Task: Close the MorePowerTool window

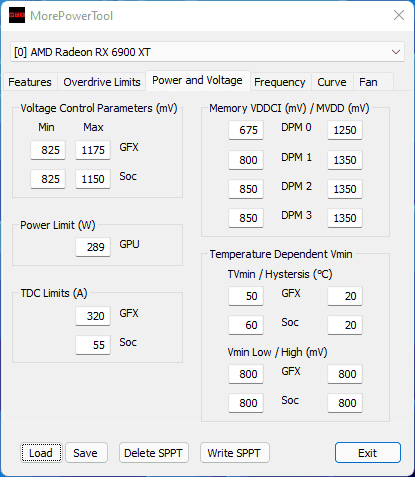Action: 399,15
